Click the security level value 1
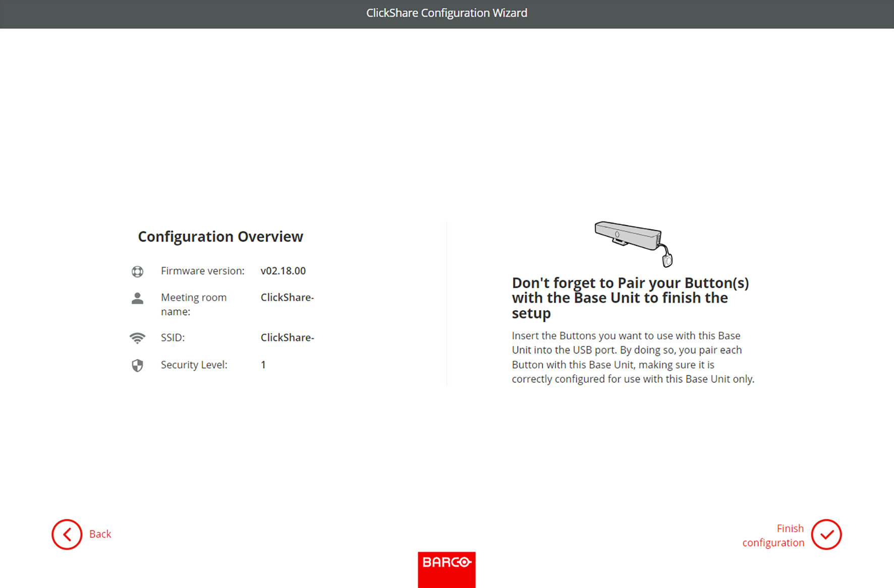Image resolution: width=894 pixels, height=588 pixels. (x=263, y=365)
